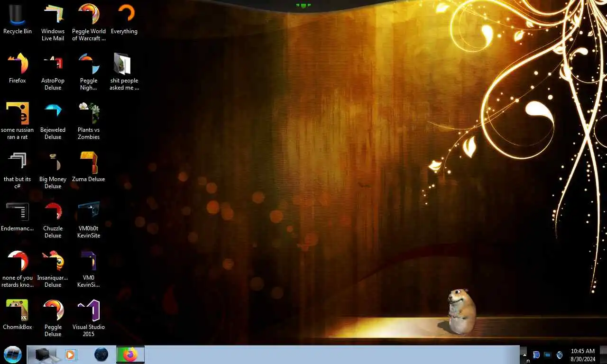Select the Recycle Bin desktop icon
This screenshot has height=364, width=607.
[18, 19]
